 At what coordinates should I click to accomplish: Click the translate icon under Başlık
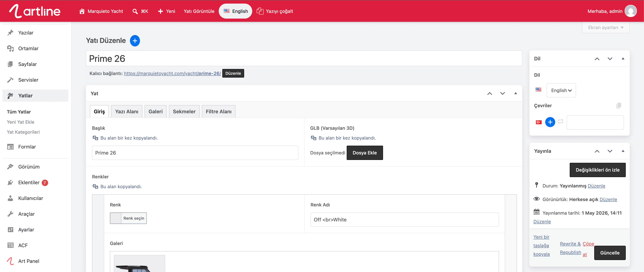pos(95,138)
